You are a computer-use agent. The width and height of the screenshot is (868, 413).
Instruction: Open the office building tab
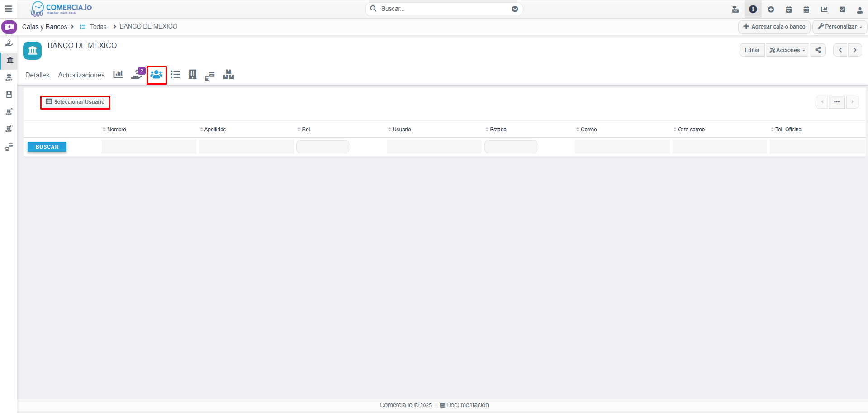pyautogui.click(x=193, y=74)
